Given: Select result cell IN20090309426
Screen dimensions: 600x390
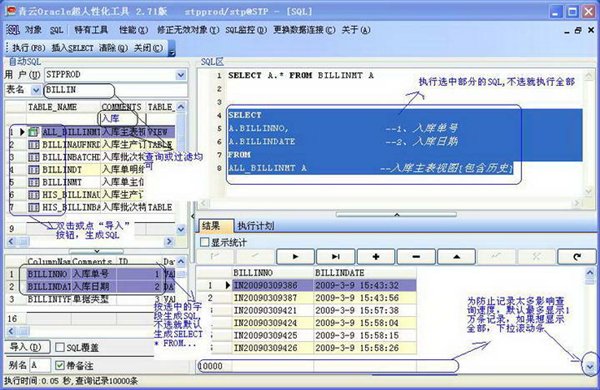Looking at the screenshot, I should click(273, 348).
